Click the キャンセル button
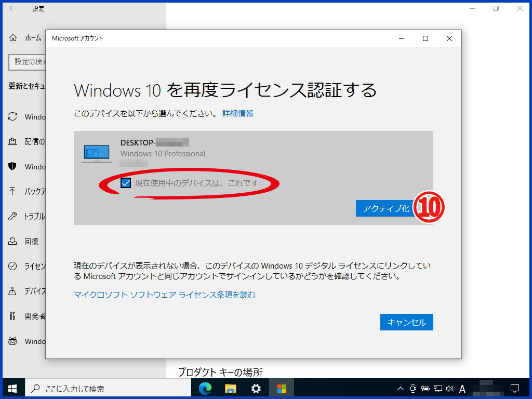This screenshot has width=532, height=399. click(x=406, y=322)
